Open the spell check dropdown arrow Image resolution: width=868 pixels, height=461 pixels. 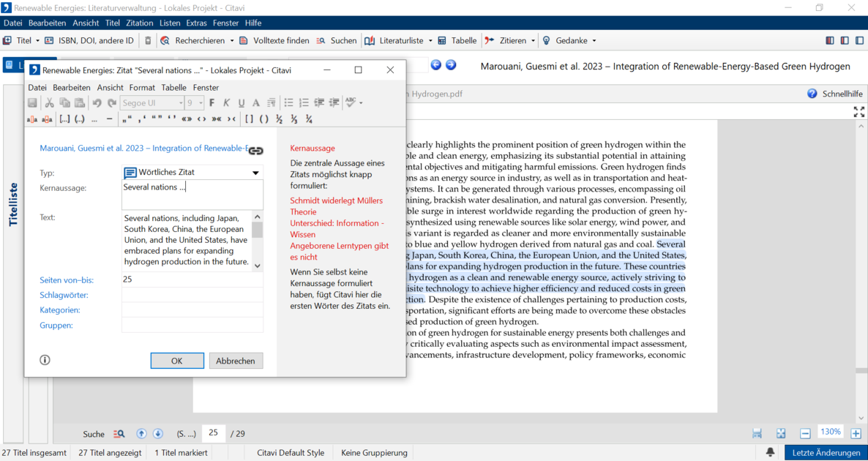click(x=361, y=103)
